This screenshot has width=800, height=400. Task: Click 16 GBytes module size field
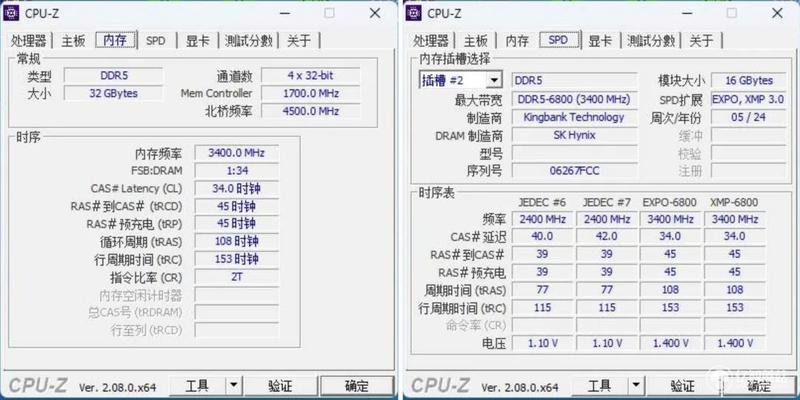point(748,80)
